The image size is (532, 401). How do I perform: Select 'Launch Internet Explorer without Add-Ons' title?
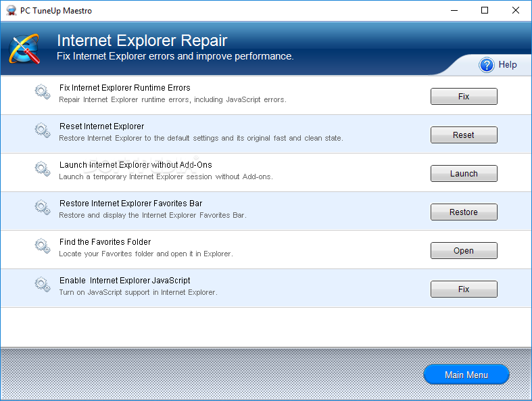coord(136,165)
